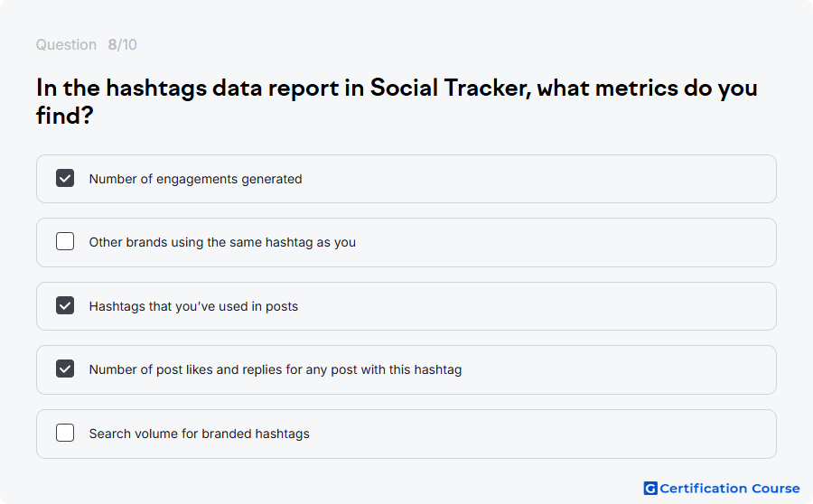813x504 pixels.
Task: Open the Certification Course link text
Action: click(x=730, y=489)
